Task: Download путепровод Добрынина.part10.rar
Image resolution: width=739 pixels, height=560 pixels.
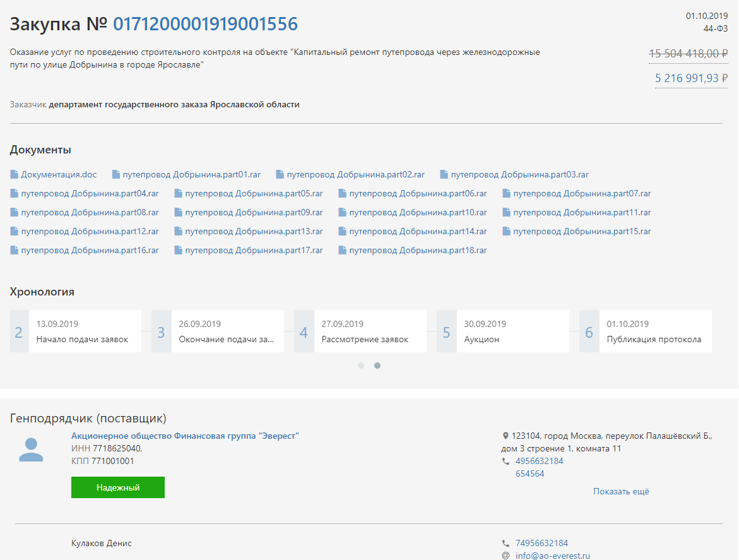Action: point(418,213)
